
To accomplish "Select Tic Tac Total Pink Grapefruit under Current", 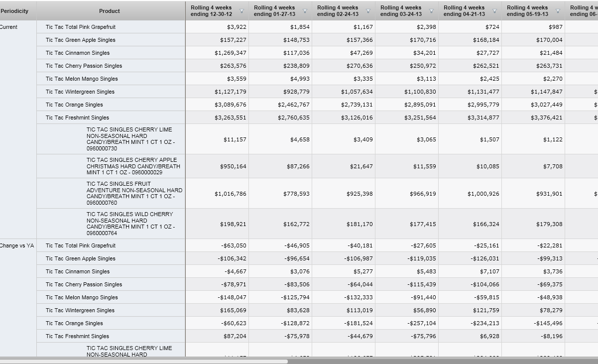I will coord(81,27).
